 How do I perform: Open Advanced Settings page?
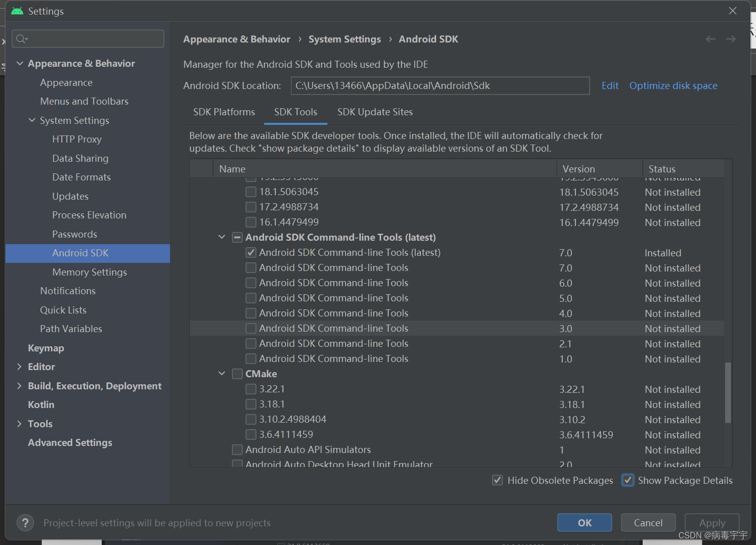70,442
